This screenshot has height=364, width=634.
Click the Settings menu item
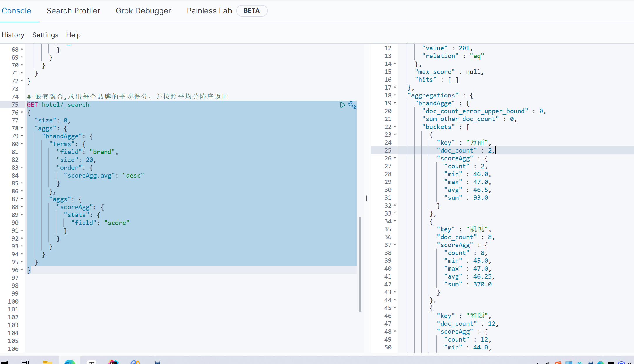click(x=45, y=35)
